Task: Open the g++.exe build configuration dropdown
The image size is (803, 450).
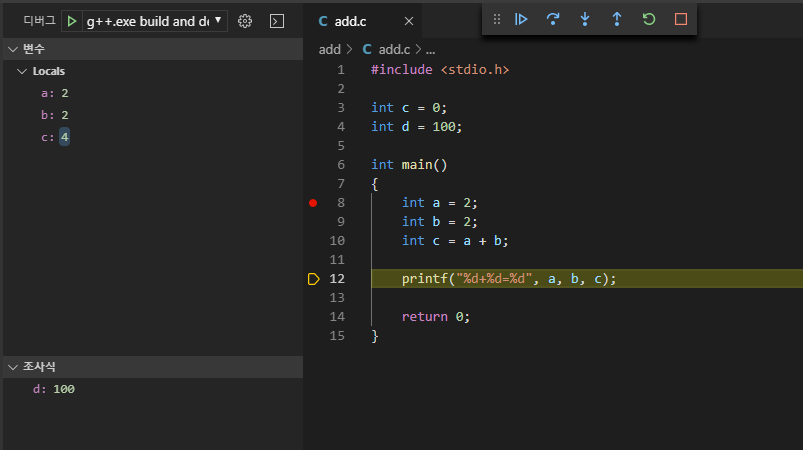Action: pyautogui.click(x=155, y=21)
